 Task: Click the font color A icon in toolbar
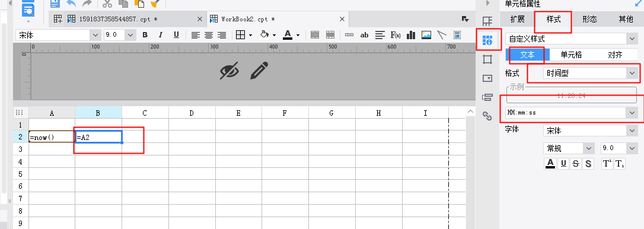point(288,35)
